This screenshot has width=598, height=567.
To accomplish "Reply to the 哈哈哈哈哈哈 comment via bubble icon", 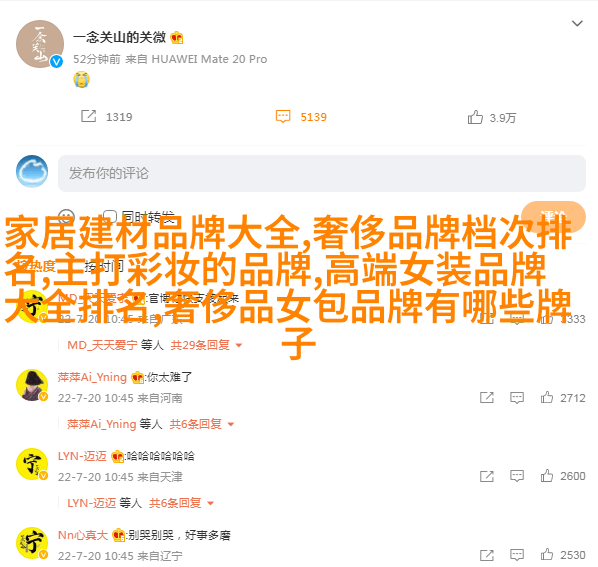I will tap(517, 476).
